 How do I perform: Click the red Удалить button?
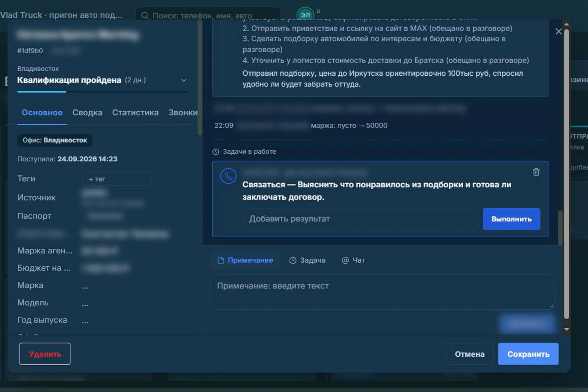pos(45,354)
